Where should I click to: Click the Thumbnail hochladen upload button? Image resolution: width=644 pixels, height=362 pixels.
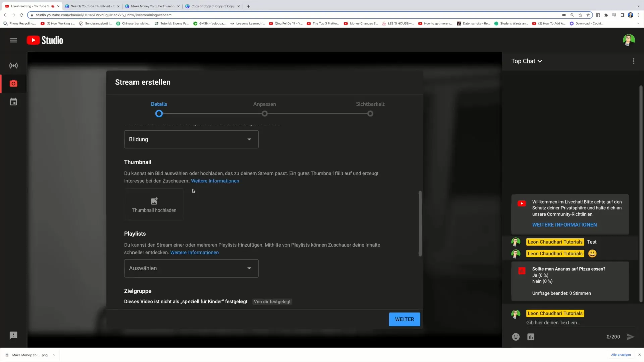click(x=154, y=205)
